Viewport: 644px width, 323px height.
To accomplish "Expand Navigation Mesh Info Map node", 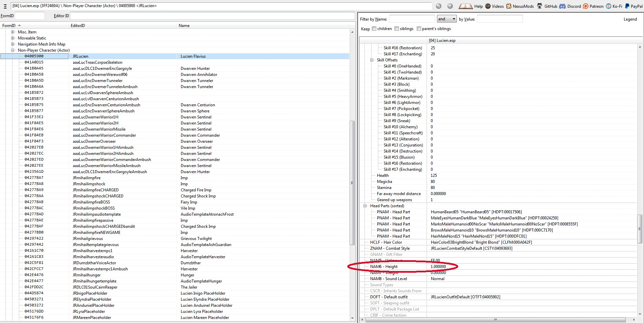I will coord(13,44).
